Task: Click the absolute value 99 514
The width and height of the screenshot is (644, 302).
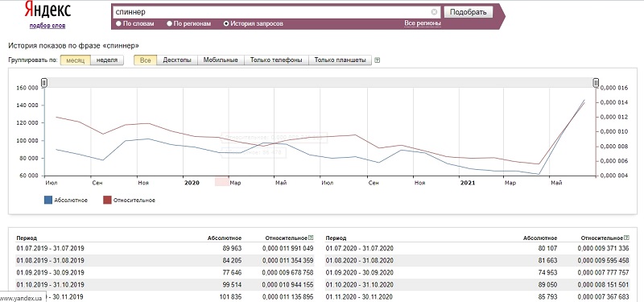Action: click(x=232, y=284)
